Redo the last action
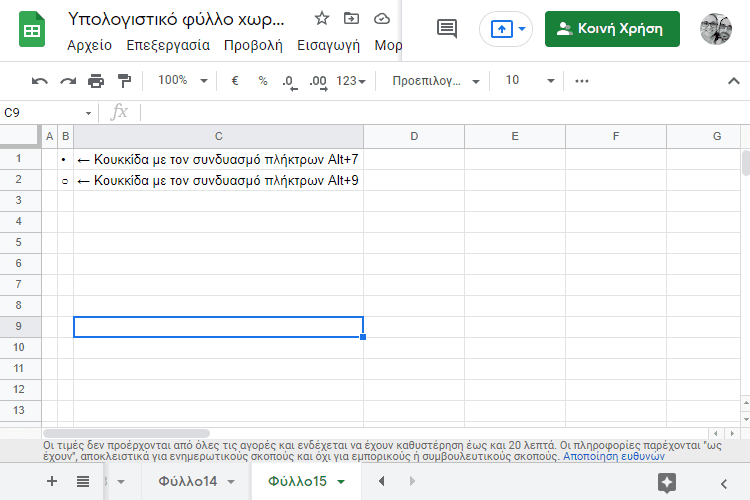The image size is (750, 500). 68,81
